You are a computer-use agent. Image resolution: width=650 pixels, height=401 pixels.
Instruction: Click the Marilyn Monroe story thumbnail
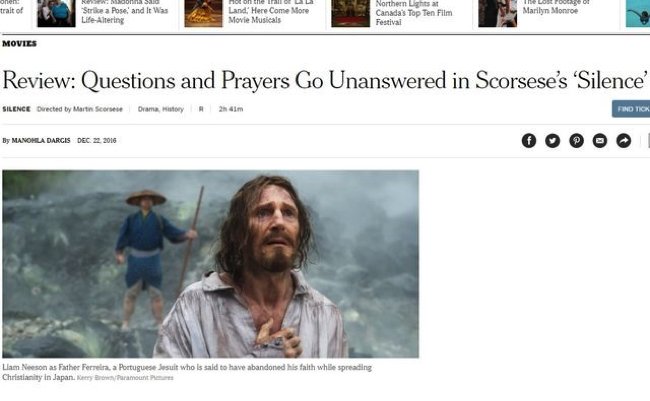click(497, 13)
